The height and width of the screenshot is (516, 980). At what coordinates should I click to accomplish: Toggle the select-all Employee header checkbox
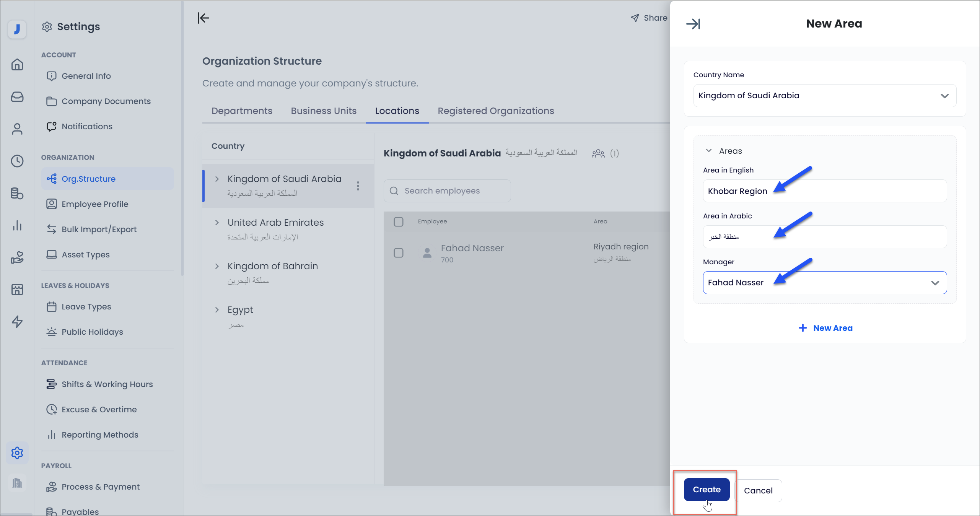(398, 221)
